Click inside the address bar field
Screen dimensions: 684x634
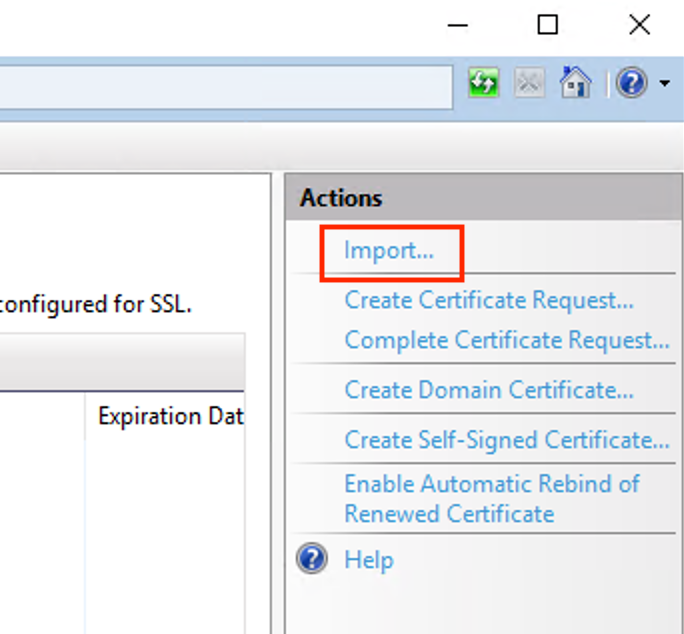point(226,87)
